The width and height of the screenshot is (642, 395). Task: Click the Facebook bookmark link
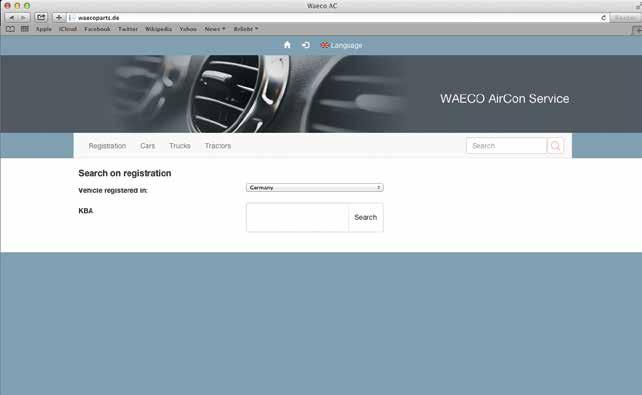(97, 29)
